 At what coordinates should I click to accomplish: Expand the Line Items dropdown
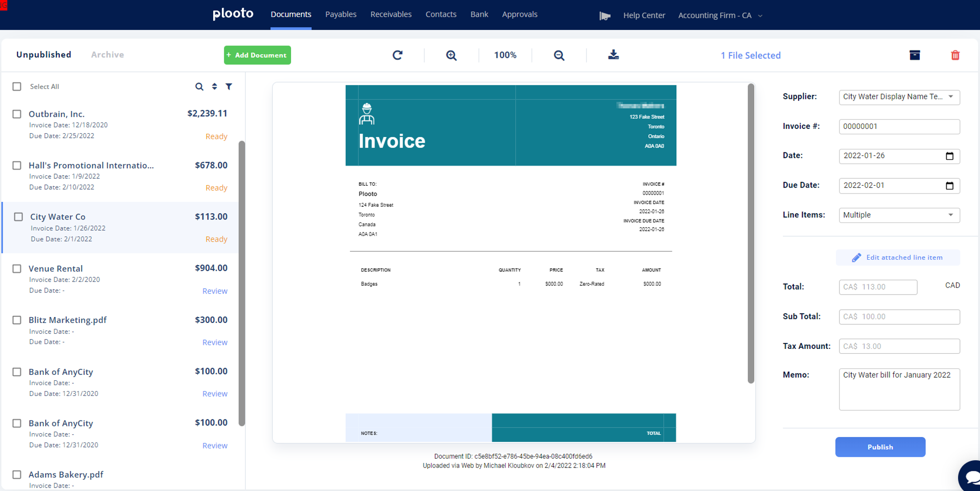click(x=899, y=215)
